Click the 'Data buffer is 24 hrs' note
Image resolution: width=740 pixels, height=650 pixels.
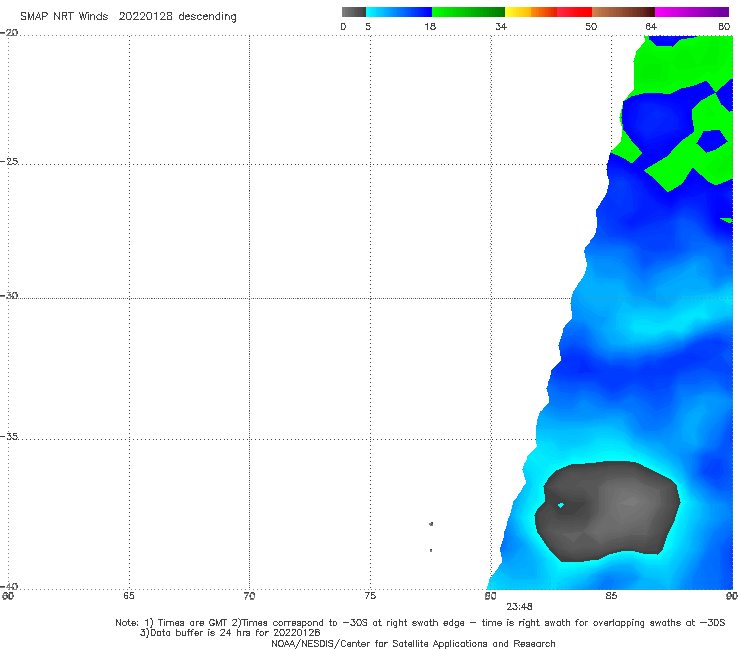point(230,633)
